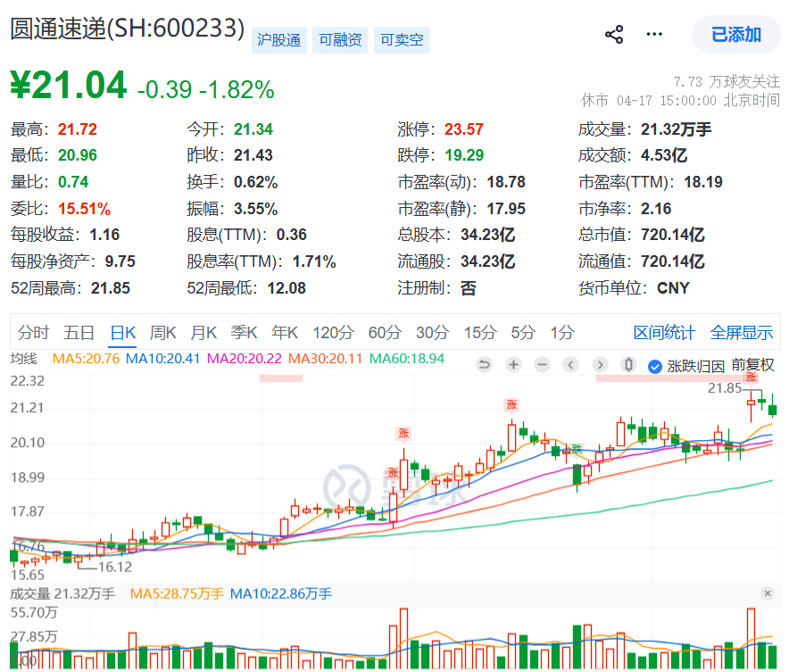The width and height of the screenshot is (789, 672).
Task: Select the 季K chart tab
Action: tap(244, 333)
